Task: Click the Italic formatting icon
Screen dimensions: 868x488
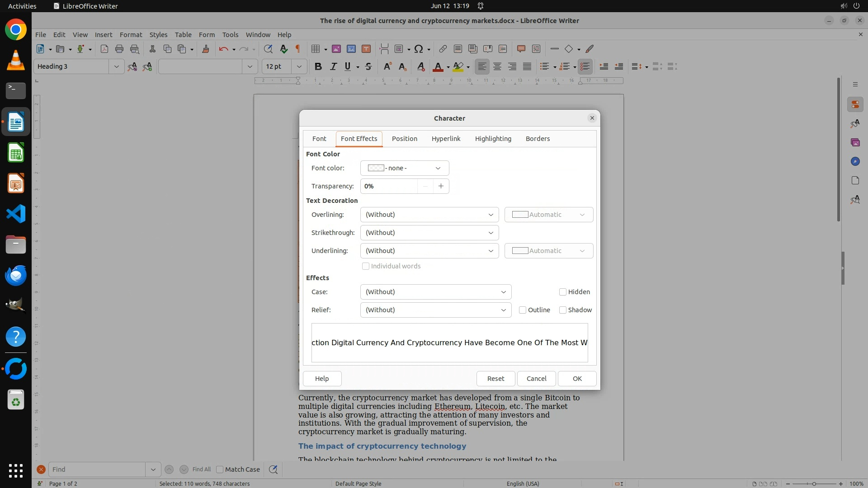Action: coord(333,67)
